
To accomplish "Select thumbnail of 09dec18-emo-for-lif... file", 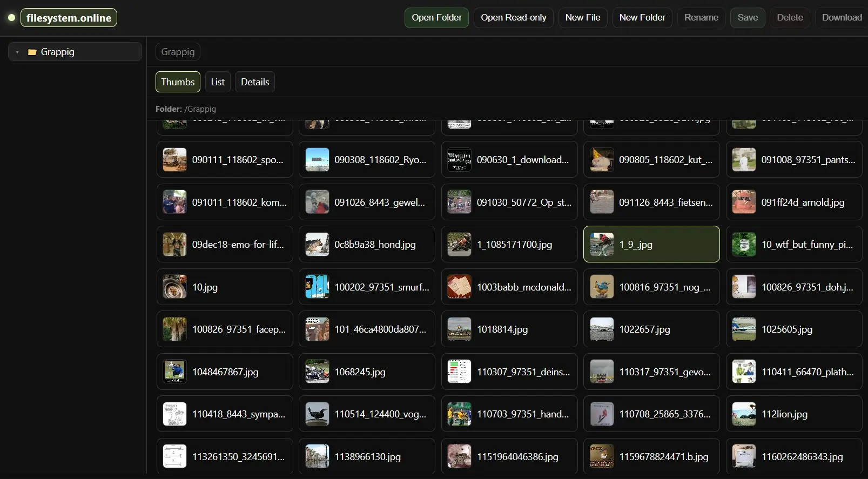I will click(x=174, y=245).
